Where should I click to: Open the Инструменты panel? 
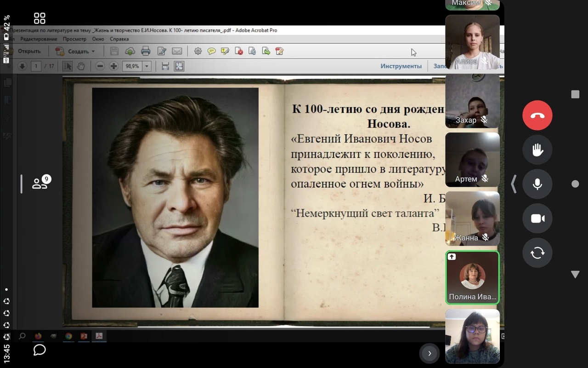[x=401, y=66]
